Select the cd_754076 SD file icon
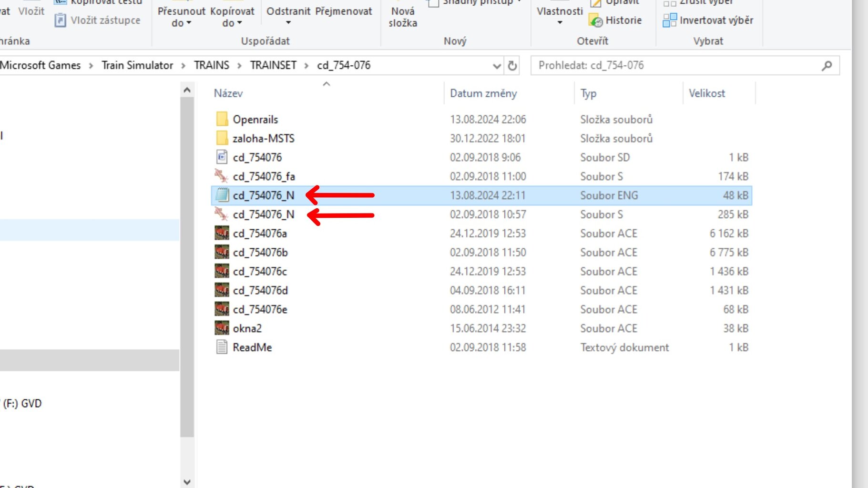The height and width of the screenshot is (488, 868). click(222, 157)
